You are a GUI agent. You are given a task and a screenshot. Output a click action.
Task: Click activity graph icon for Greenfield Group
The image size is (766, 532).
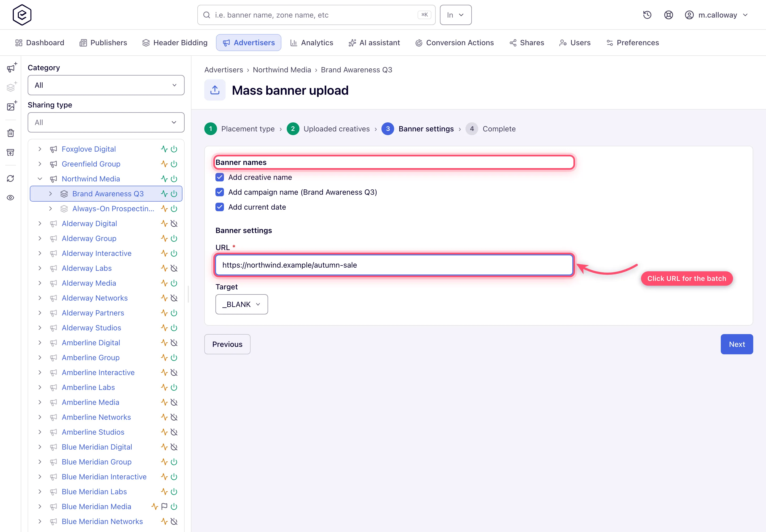tap(164, 164)
